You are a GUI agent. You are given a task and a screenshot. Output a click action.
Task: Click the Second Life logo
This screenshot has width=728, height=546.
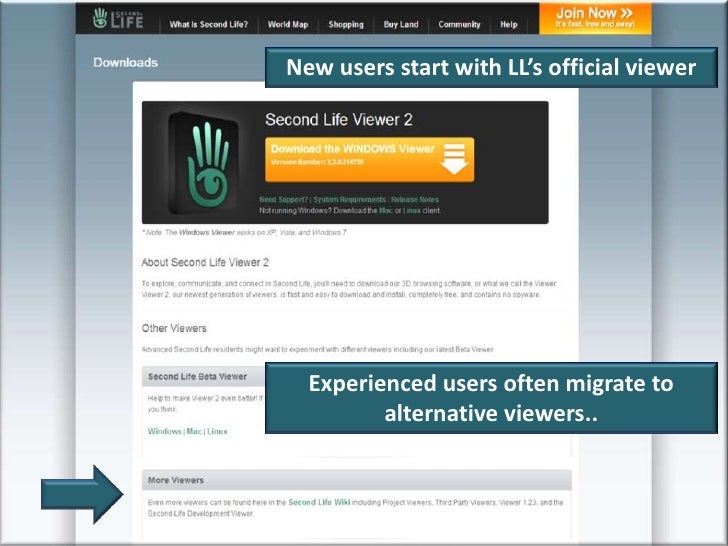118,18
